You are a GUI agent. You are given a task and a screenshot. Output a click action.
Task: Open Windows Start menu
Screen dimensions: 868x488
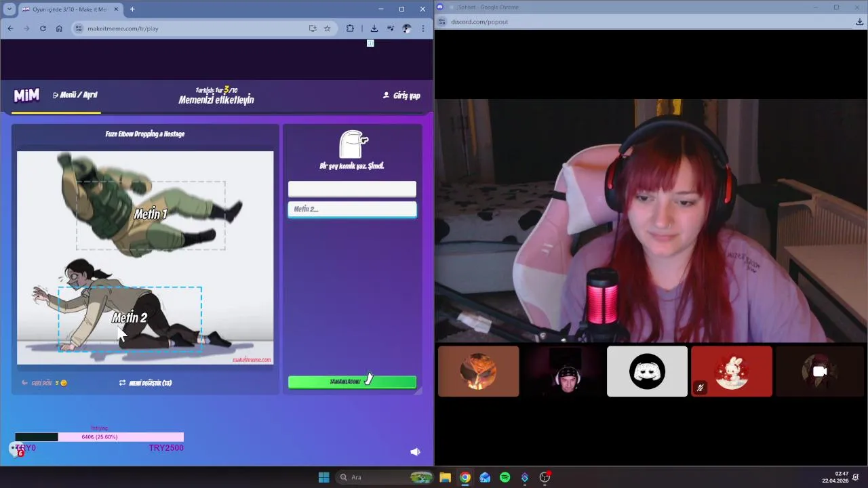(324, 477)
